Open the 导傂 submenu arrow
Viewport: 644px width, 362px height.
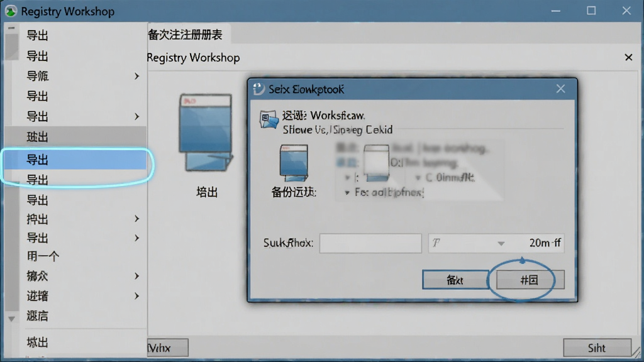136,76
